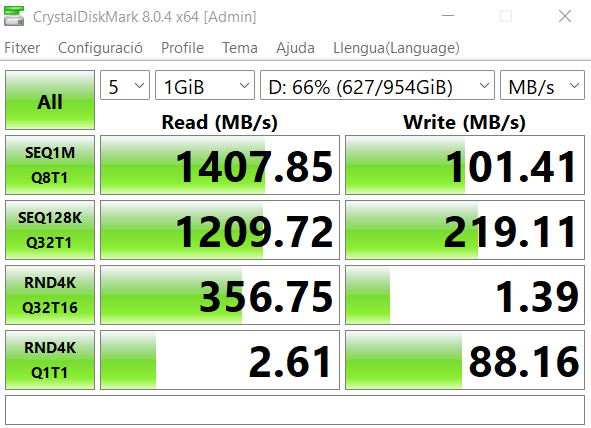Minimize the CrystalDiskMark window
Image resolution: width=591 pixels, height=428 pixels.
[448, 16]
